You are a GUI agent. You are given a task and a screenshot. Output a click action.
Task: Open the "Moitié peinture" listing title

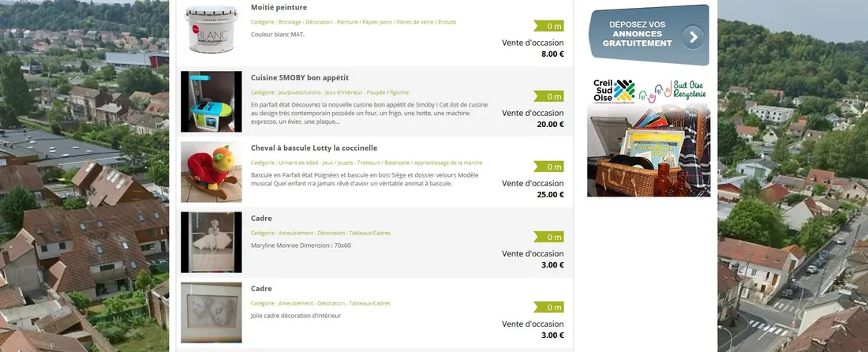click(x=279, y=7)
